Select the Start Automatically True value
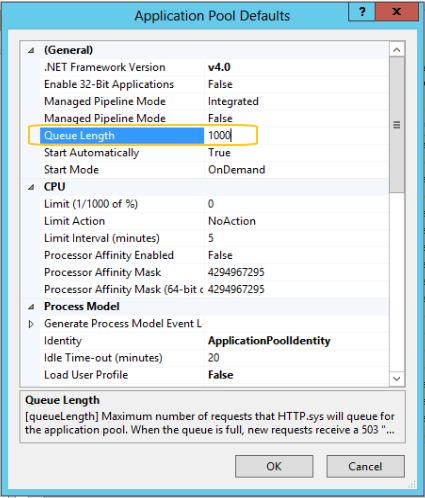This screenshot has width=425, height=498. click(219, 153)
